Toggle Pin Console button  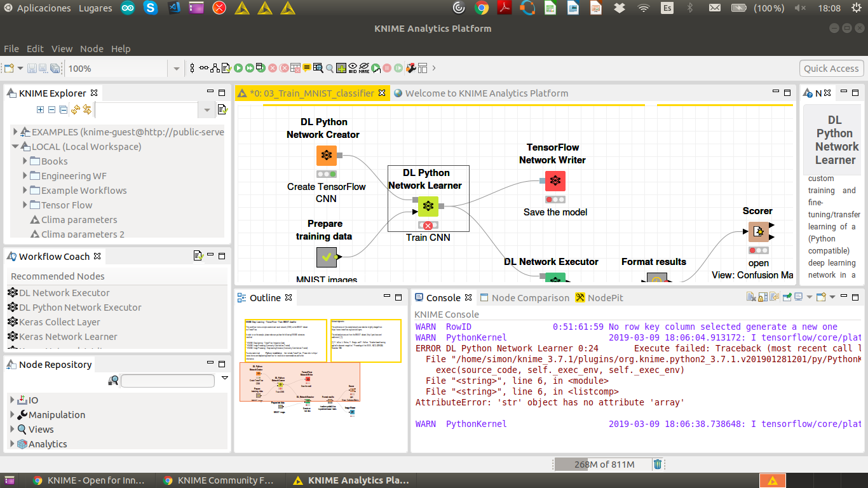click(x=788, y=297)
